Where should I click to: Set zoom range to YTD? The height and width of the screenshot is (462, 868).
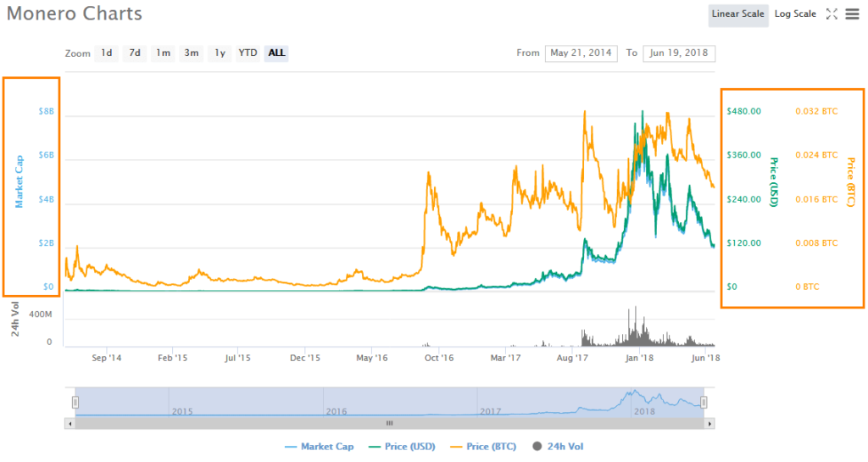click(248, 53)
